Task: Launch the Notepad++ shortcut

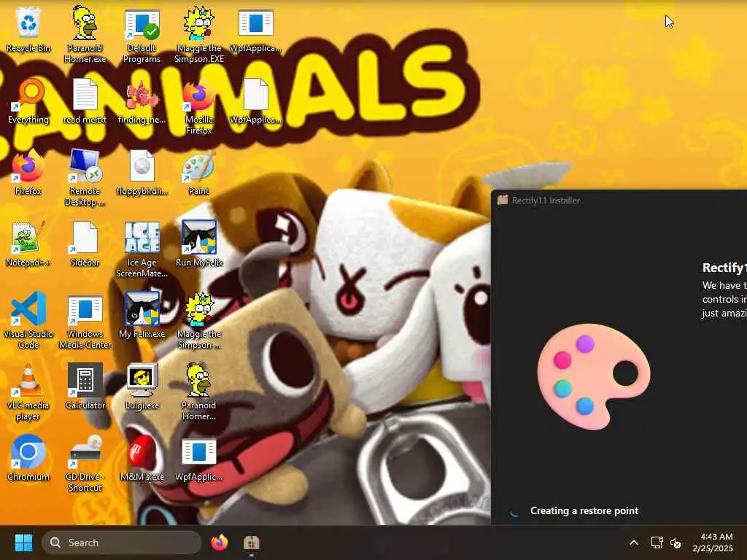Action: coord(28,244)
